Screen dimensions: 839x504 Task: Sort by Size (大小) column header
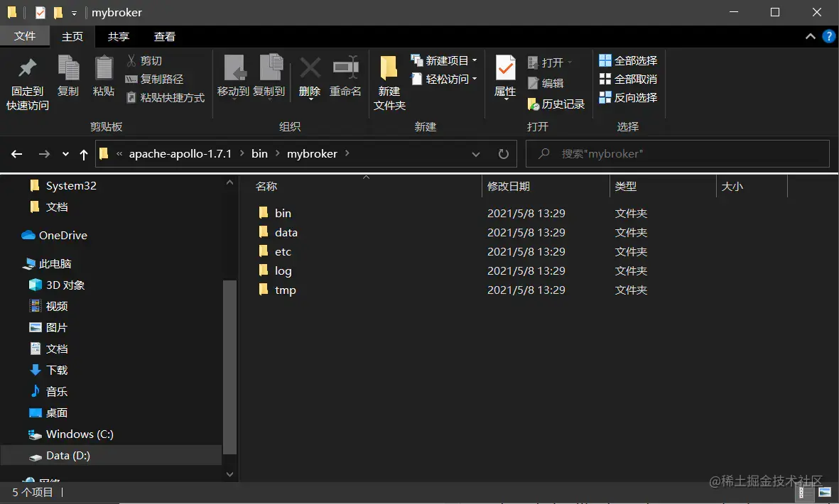coord(732,187)
